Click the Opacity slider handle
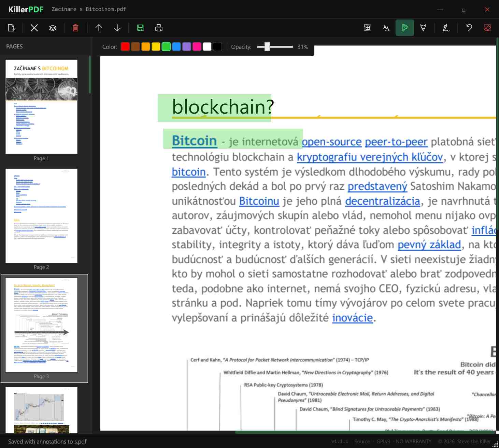 [x=267, y=47]
